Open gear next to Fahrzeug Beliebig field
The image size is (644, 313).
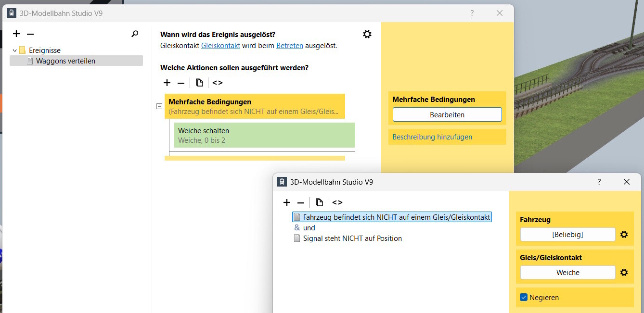click(624, 235)
